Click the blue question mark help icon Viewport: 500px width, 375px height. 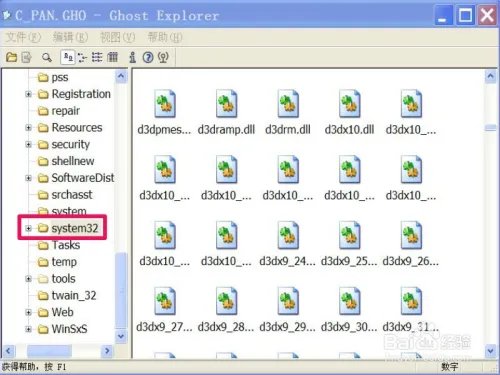[148, 57]
